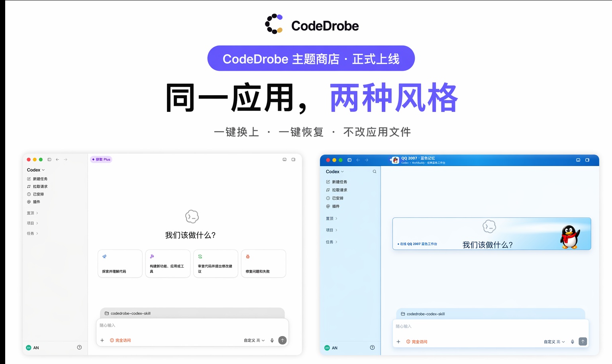Click QQ penguin mascot in blue window banner

570,237
